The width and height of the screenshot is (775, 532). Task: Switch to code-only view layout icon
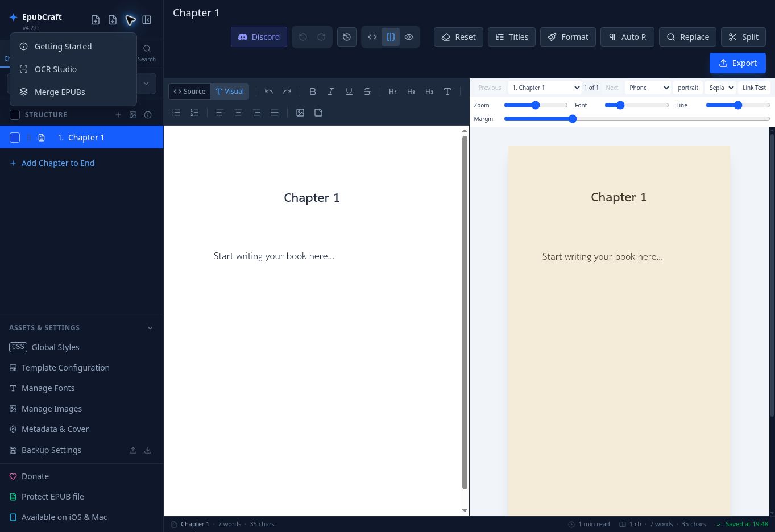coord(372,37)
